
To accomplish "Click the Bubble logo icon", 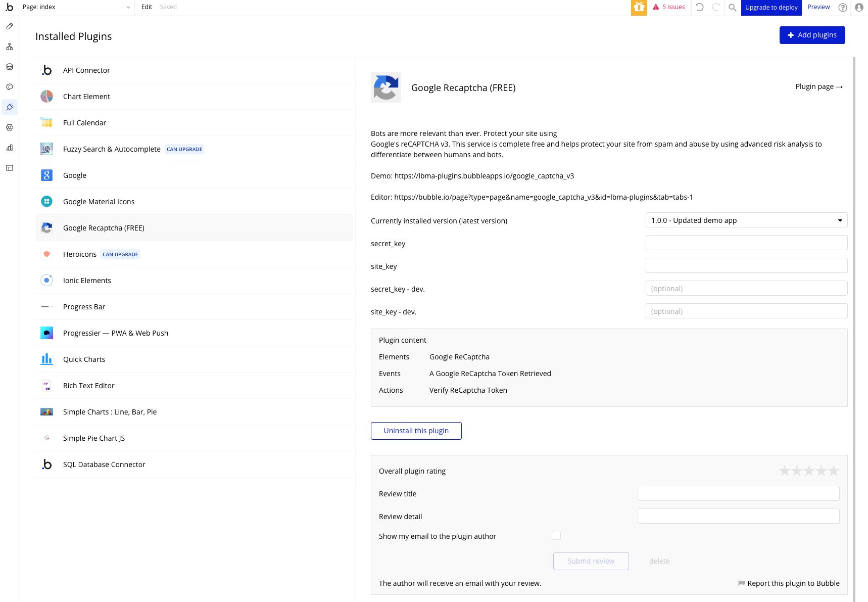I will pos(9,7).
